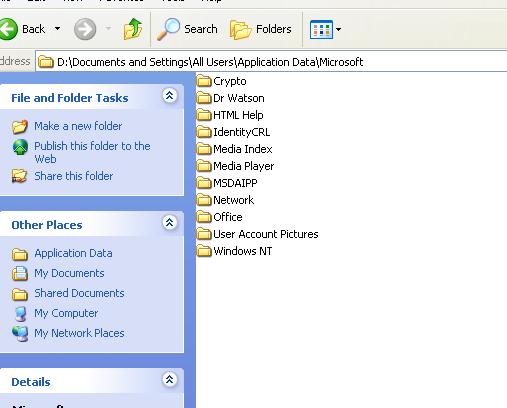Select the Windows NT folder icon

(x=204, y=251)
